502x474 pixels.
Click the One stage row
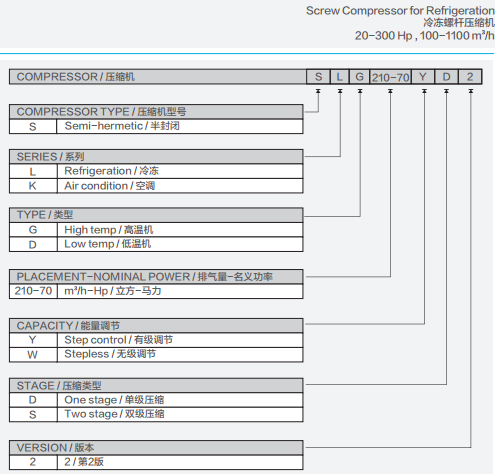pos(156,400)
